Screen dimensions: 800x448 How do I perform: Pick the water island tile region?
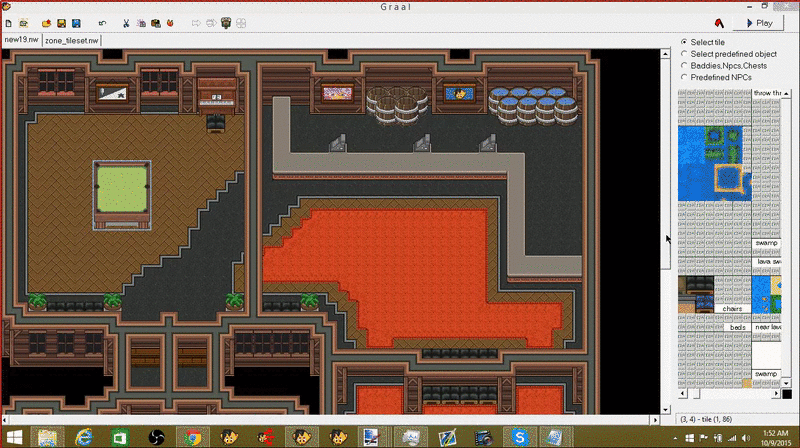click(x=714, y=163)
